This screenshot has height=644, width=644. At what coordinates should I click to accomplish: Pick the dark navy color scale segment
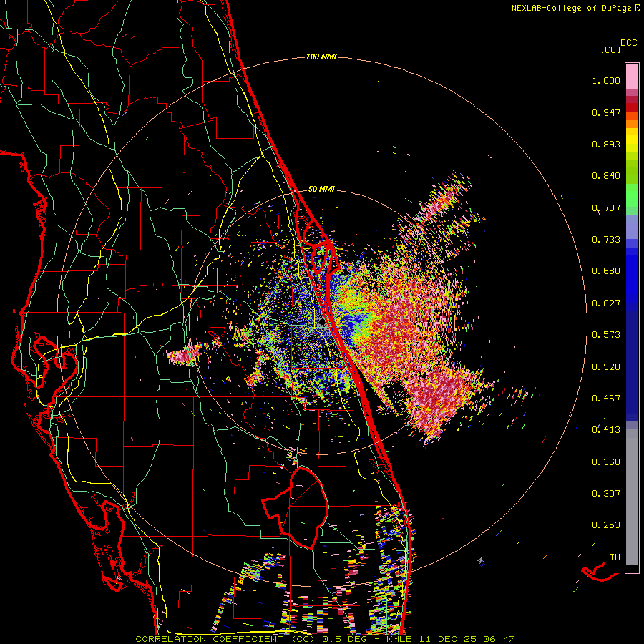[632, 366]
